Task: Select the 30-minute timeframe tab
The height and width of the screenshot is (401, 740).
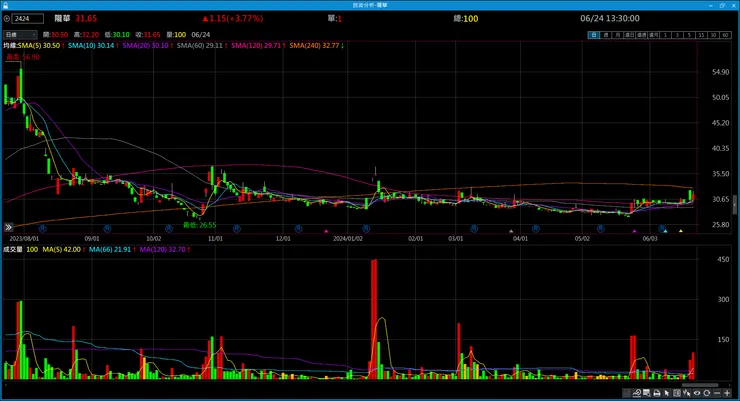Action: 713,35
